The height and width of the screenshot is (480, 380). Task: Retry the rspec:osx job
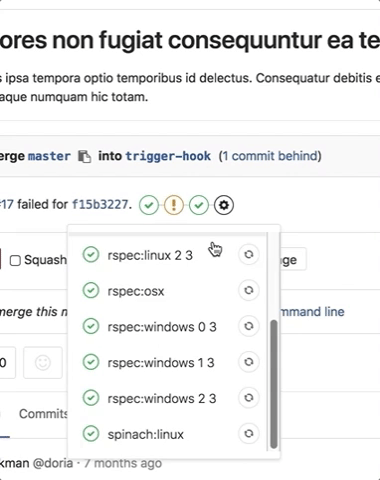(248, 290)
